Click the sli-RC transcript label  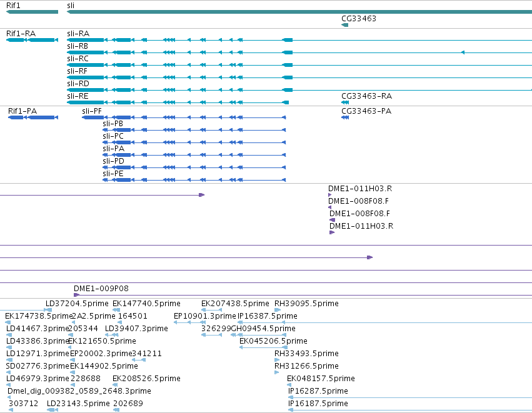coord(78,59)
